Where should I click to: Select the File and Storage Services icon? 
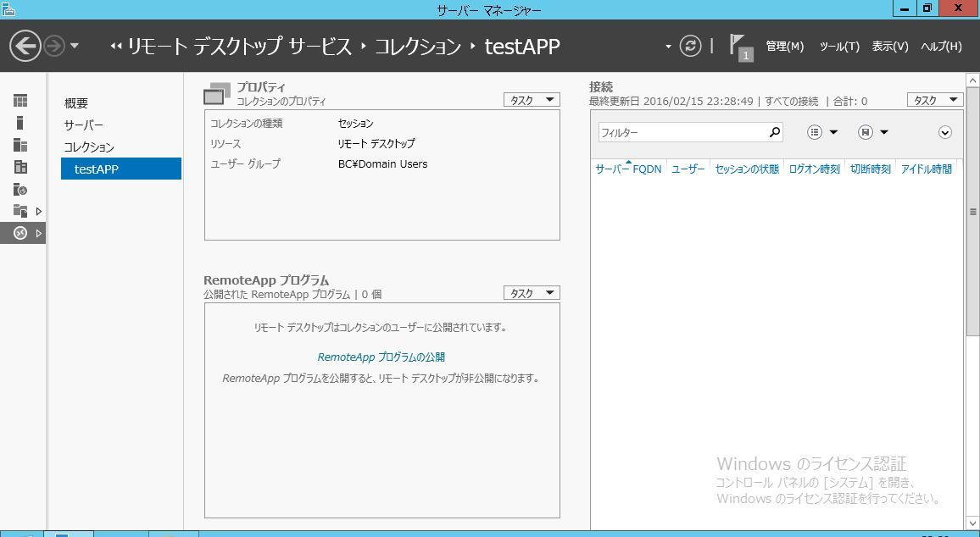20,211
